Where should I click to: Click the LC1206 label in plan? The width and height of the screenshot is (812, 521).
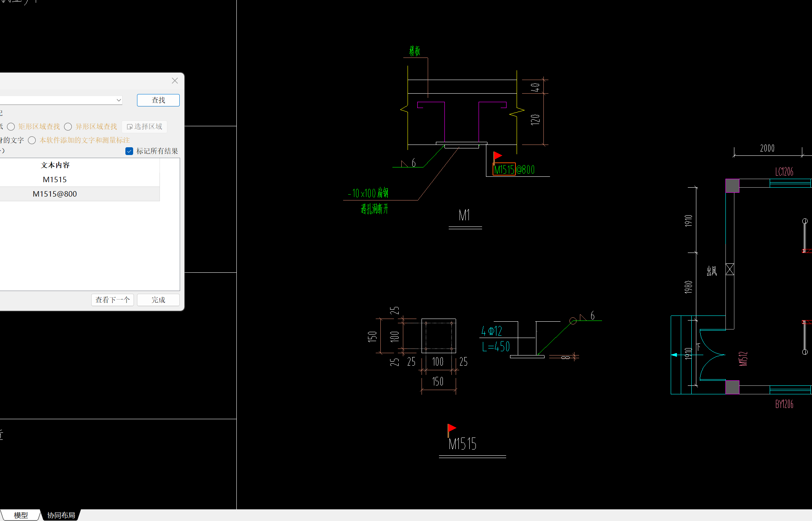click(784, 172)
